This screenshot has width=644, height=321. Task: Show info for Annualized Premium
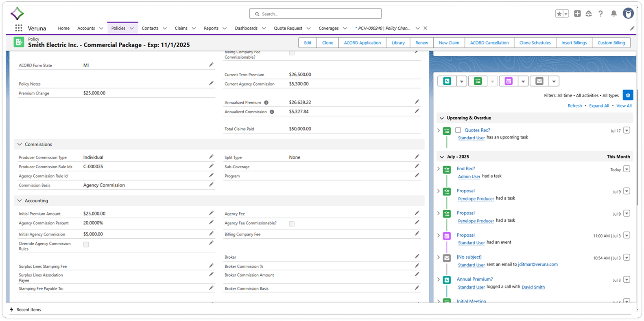coord(266,103)
